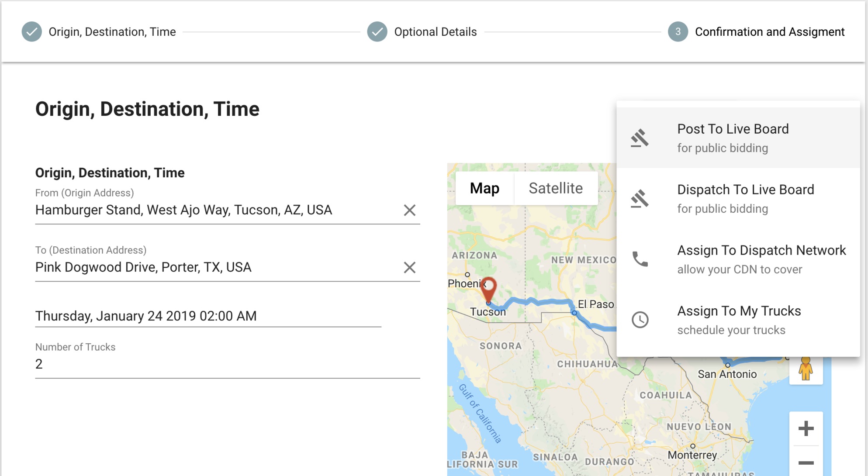Zoom out the map with the minus button
The width and height of the screenshot is (868, 476).
coord(806,462)
